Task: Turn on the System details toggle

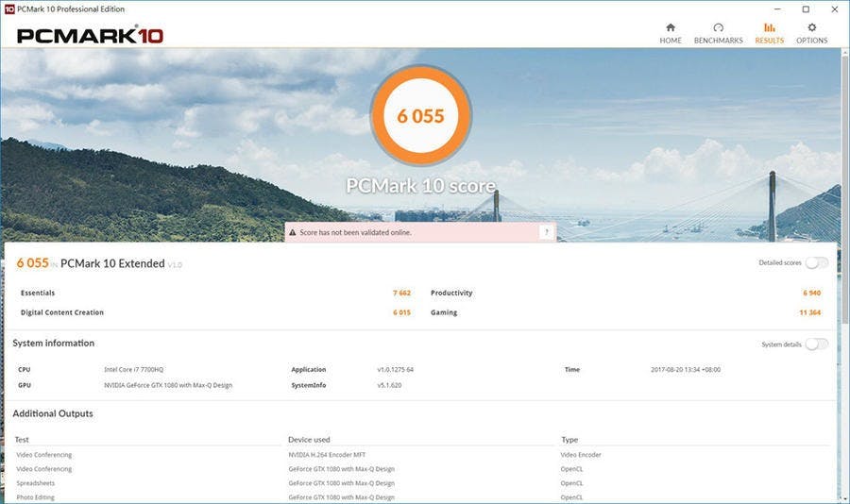Action: (816, 344)
